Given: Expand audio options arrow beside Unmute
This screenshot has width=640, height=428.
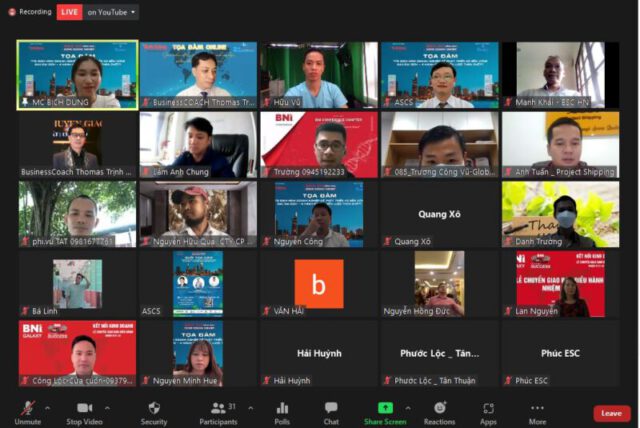Looking at the screenshot, I should point(49,407).
